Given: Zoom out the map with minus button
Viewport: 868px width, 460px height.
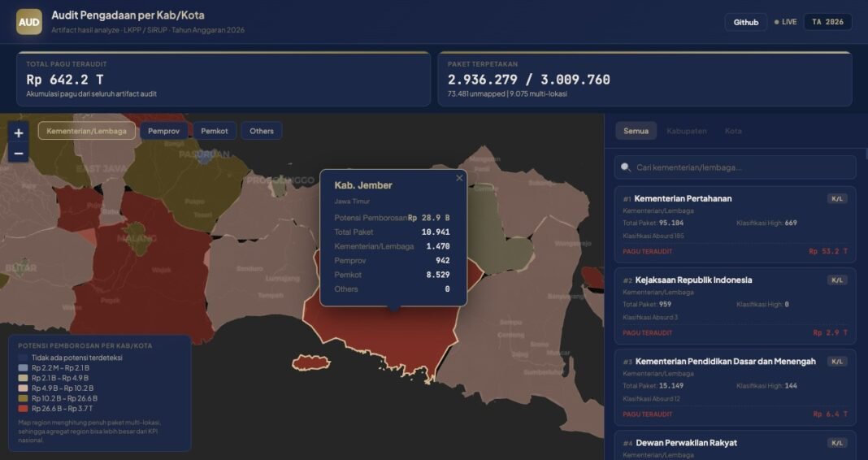Looking at the screenshot, I should [x=18, y=154].
